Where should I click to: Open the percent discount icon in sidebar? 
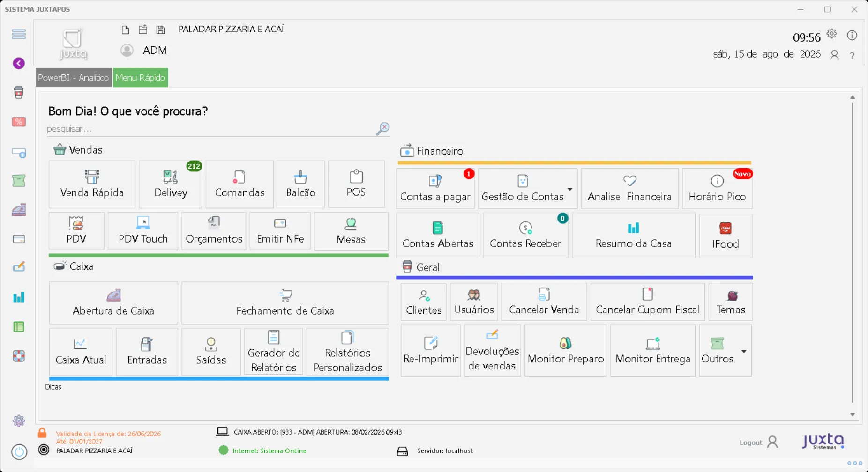coord(19,122)
